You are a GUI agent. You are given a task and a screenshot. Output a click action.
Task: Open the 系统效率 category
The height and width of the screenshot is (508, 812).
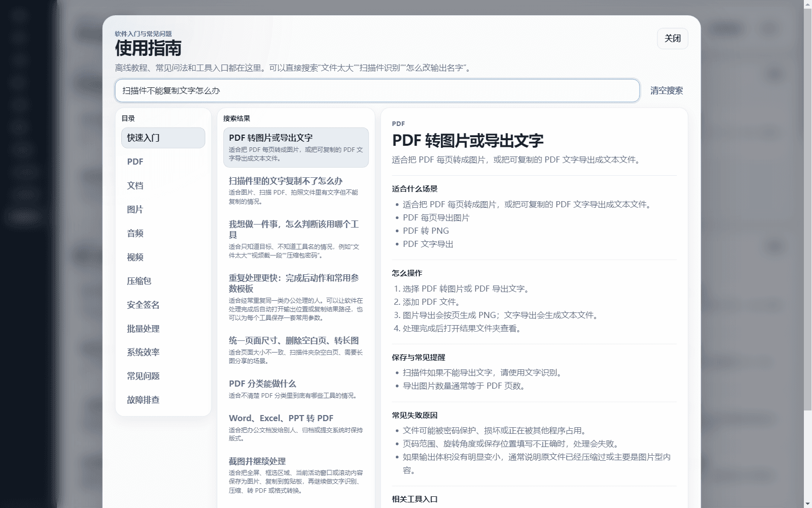(x=163, y=352)
